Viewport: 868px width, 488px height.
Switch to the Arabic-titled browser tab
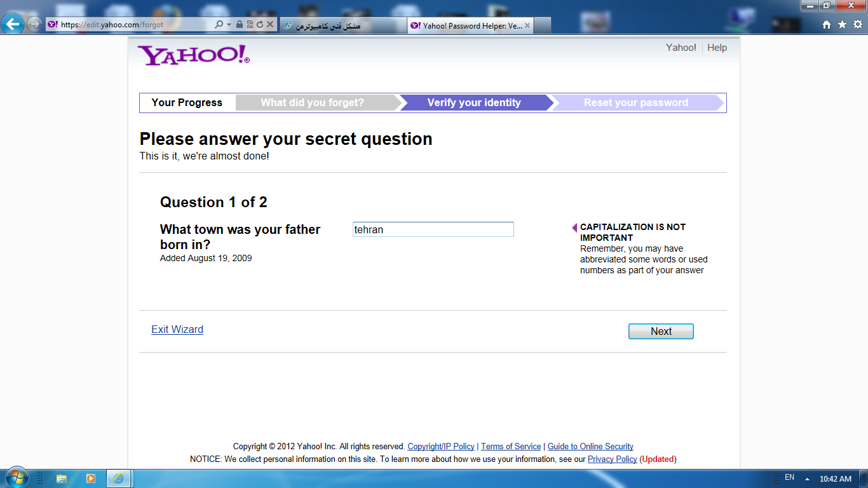click(x=342, y=25)
